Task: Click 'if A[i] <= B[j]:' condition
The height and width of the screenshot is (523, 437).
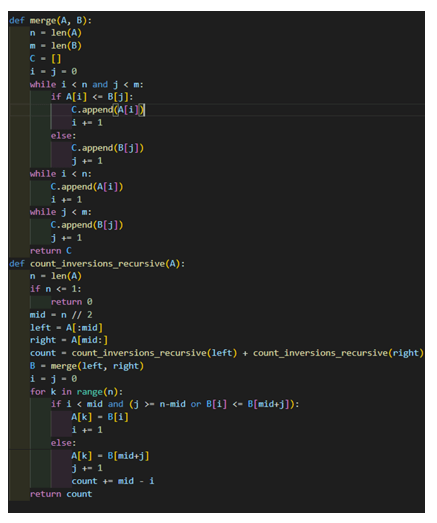Action: point(92,97)
